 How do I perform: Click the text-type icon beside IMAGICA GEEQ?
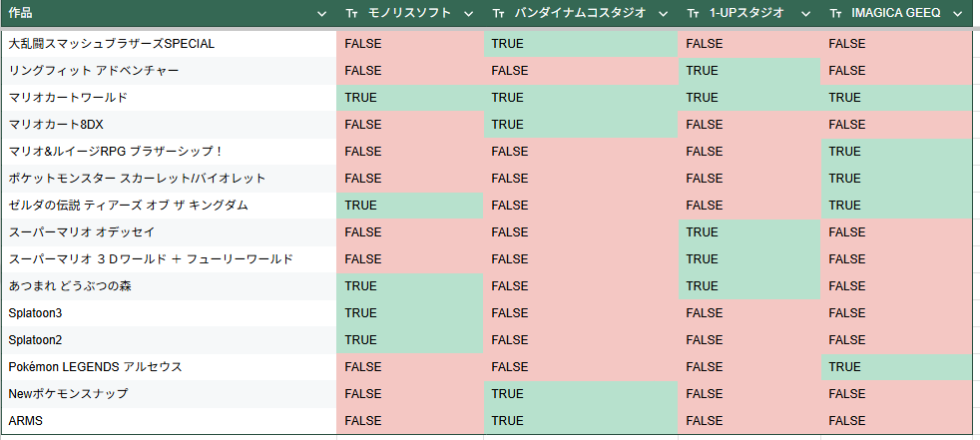tap(835, 14)
